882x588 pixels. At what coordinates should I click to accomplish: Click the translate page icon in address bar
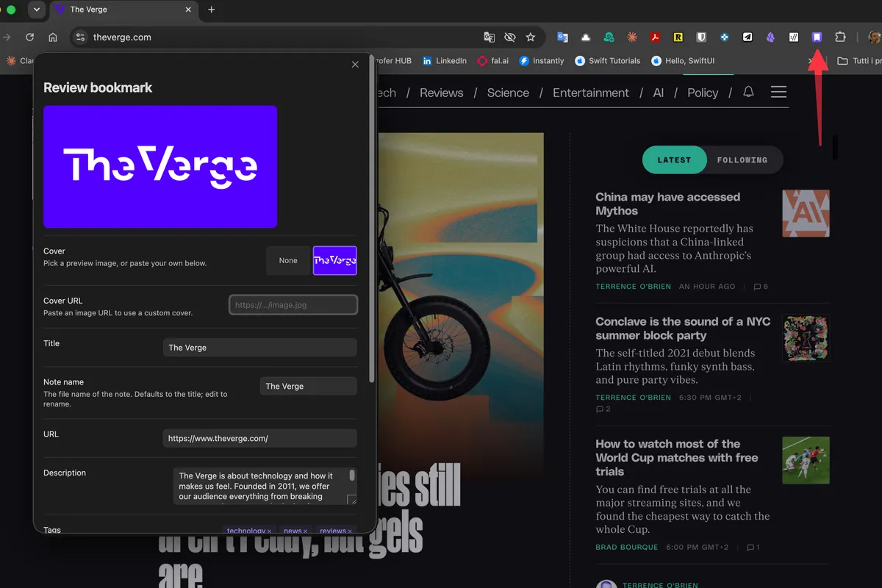[490, 37]
